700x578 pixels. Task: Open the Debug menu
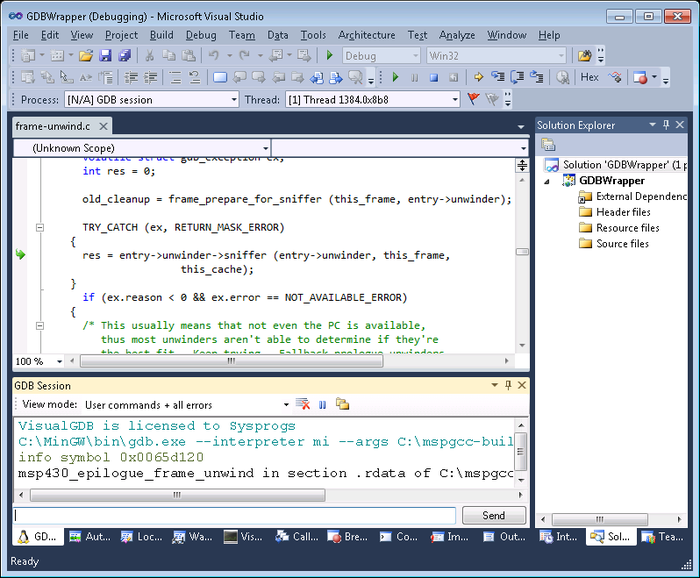200,35
